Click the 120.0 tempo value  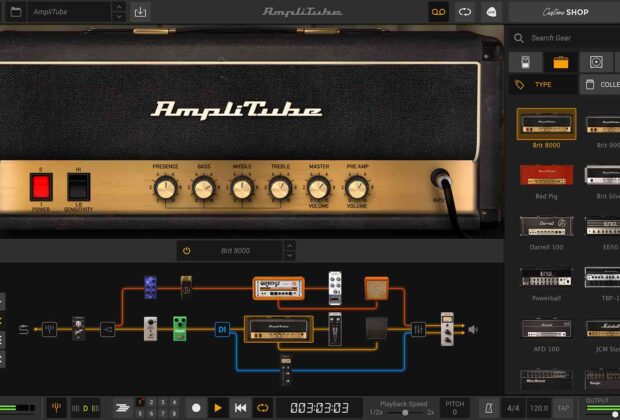click(539, 408)
